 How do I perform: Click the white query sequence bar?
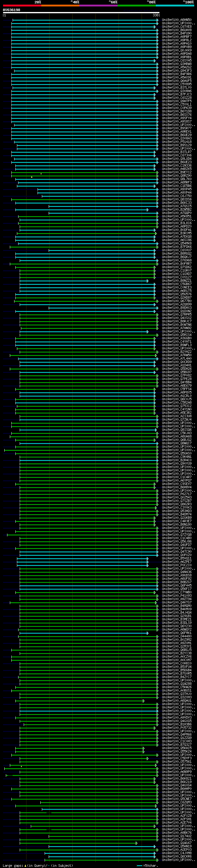coord(81,13)
